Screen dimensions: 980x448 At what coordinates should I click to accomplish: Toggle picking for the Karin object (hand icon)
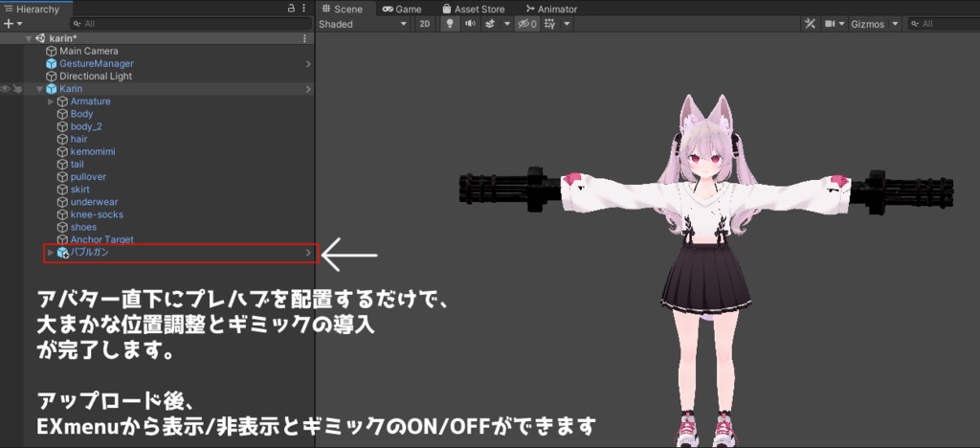(18, 89)
